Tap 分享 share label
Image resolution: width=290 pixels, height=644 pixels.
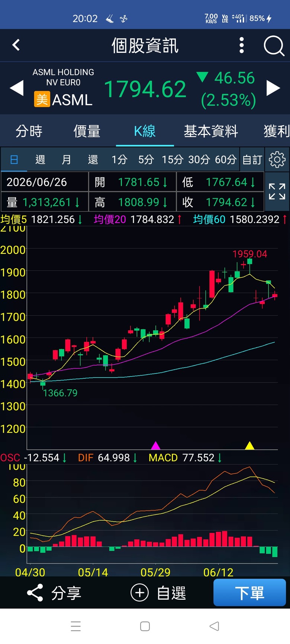[66, 593]
